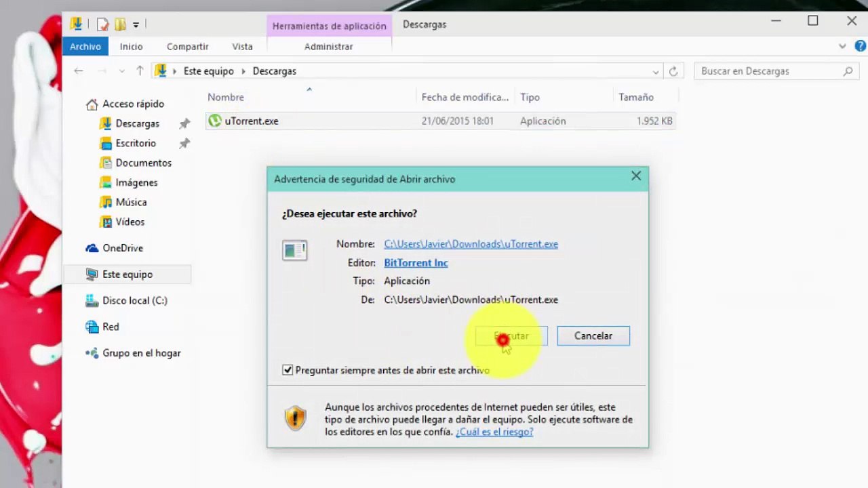The width and height of the screenshot is (868, 488).
Task: Click the file path link next to Nombre
Action: pyautogui.click(x=471, y=245)
